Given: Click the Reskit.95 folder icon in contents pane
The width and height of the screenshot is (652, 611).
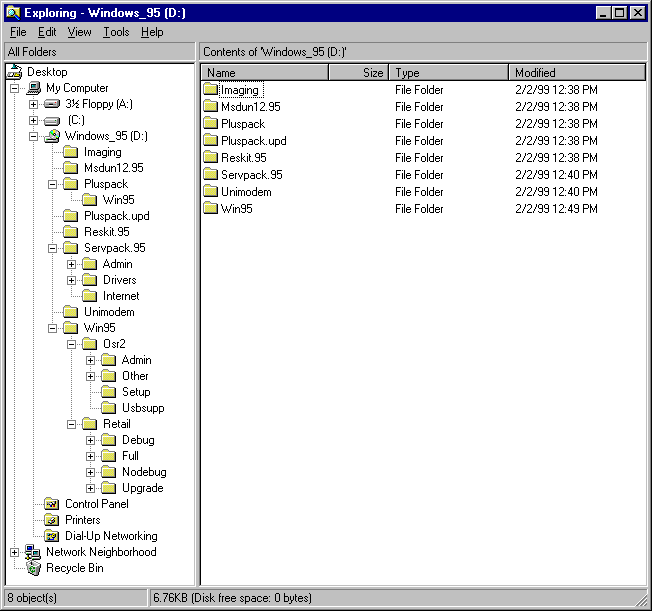Looking at the screenshot, I should coord(211,157).
